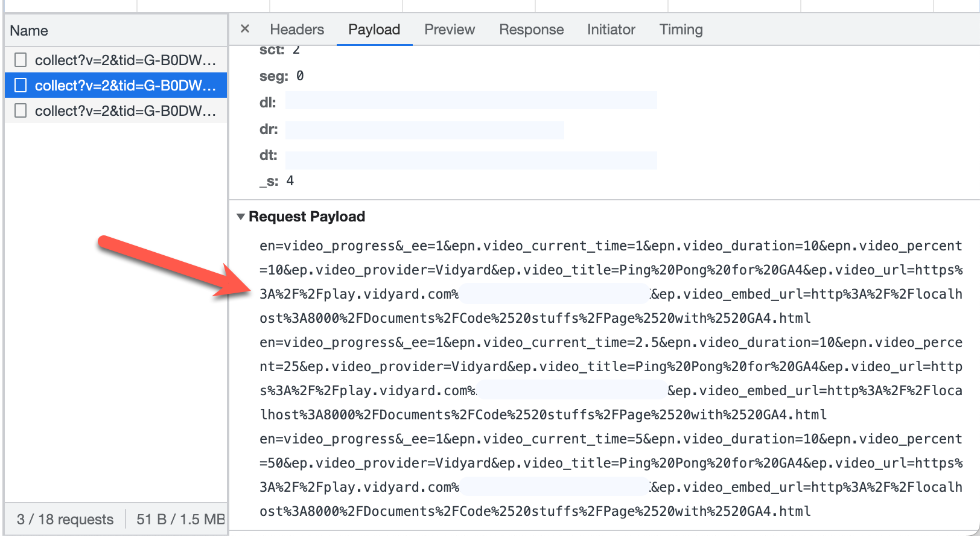Click the file icon of third collect request

click(21, 110)
